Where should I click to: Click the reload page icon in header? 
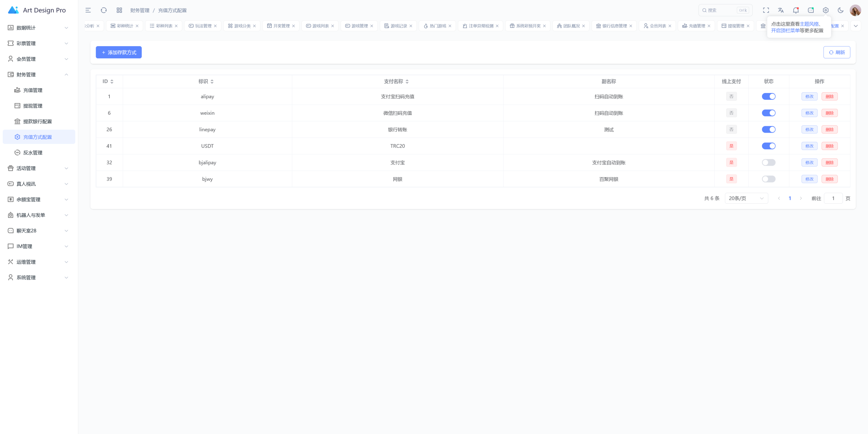pos(104,10)
